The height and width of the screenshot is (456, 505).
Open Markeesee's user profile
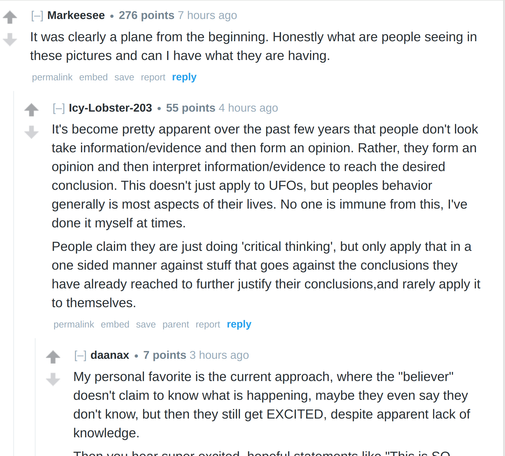(x=76, y=15)
